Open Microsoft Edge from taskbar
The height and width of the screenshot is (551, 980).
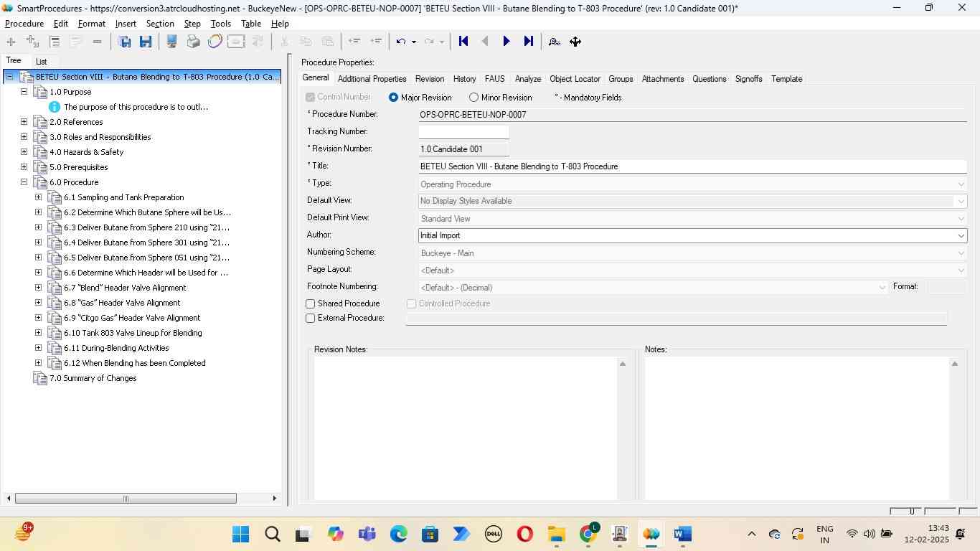point(398,534)
